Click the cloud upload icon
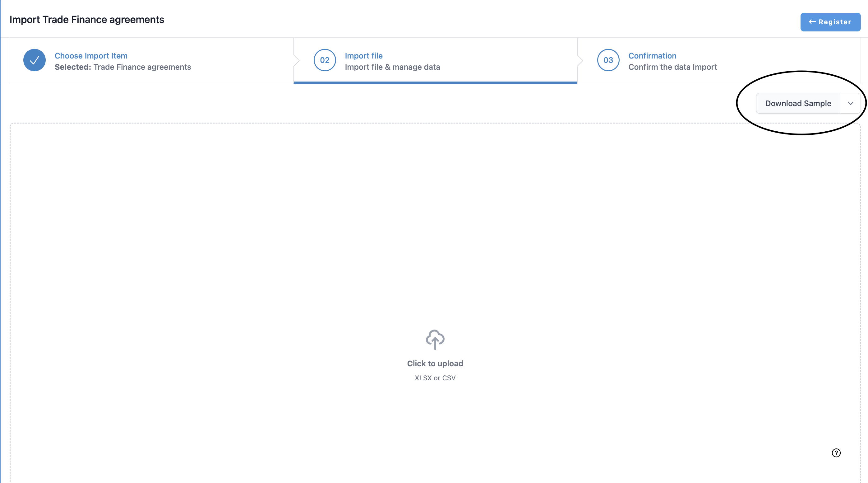This screenshot has width=868, height=483. click(x=435, y=339)
